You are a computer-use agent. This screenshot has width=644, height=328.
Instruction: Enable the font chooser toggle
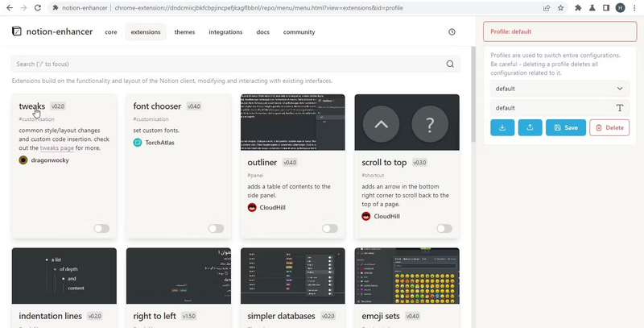click(x=216, y=229)
